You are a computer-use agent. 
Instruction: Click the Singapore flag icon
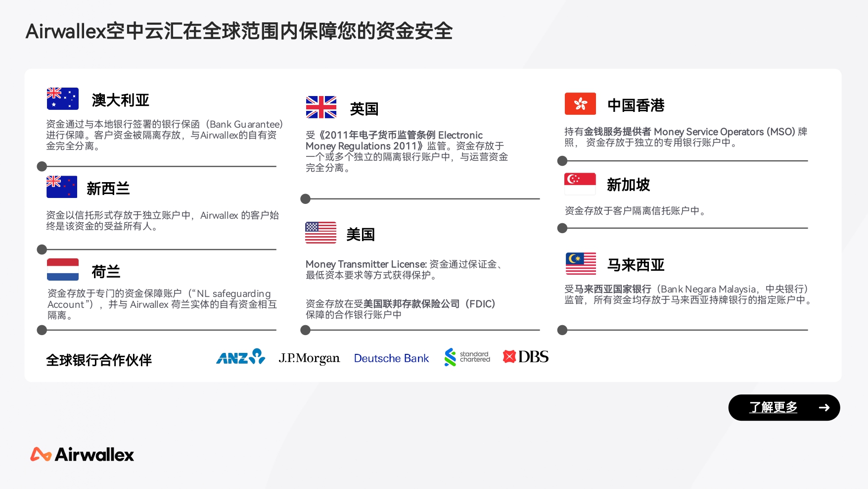[580, 183]
